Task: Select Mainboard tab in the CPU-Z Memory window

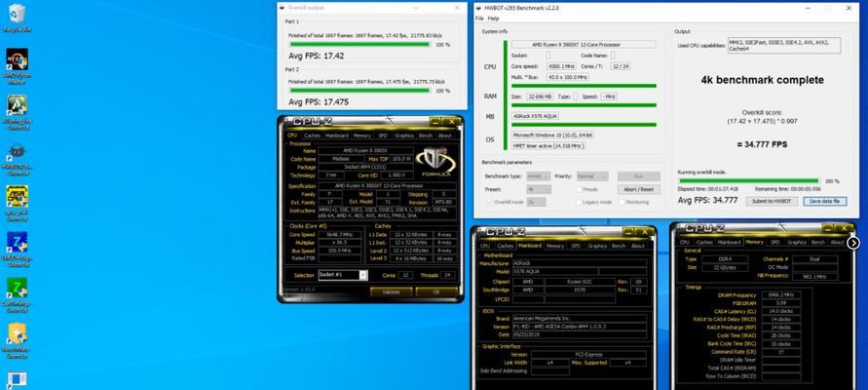Action: 729,242
